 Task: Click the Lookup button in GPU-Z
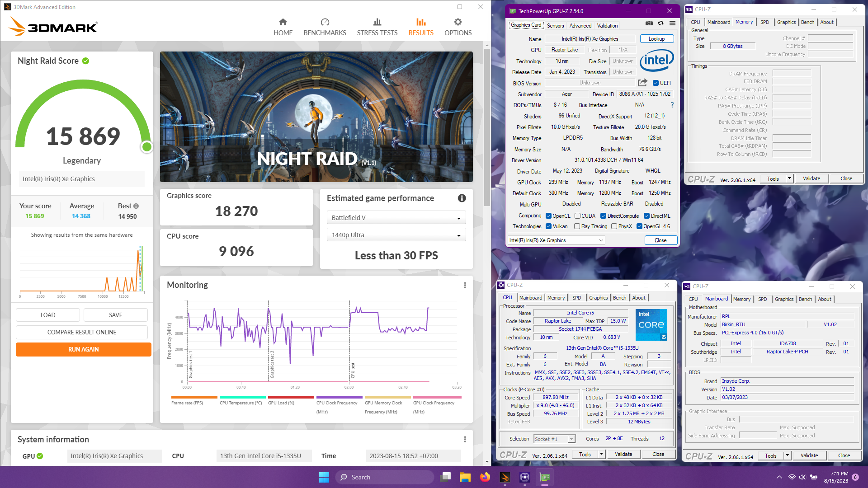(656, 39)
